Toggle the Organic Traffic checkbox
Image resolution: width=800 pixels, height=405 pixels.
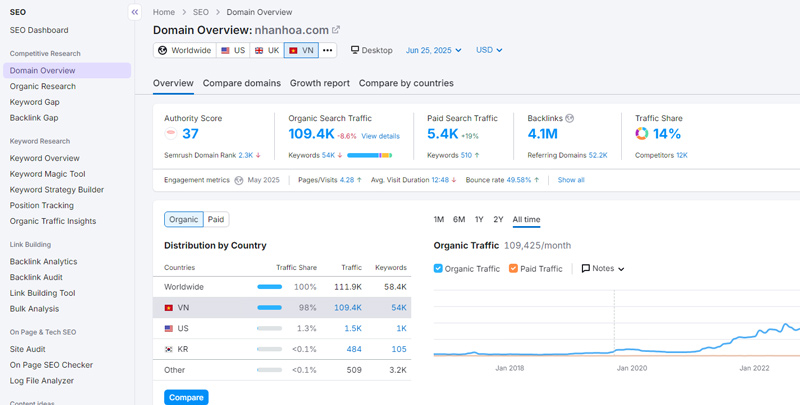point(438,268)
